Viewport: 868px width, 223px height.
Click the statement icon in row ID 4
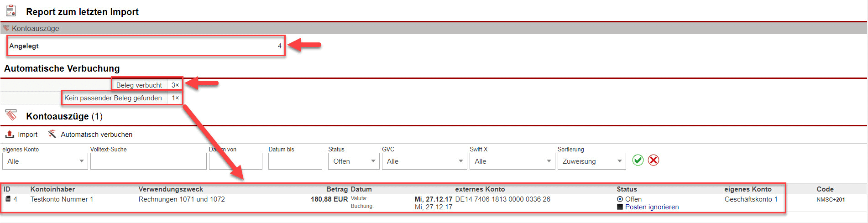pyautogui.click(x=8, y=199)
